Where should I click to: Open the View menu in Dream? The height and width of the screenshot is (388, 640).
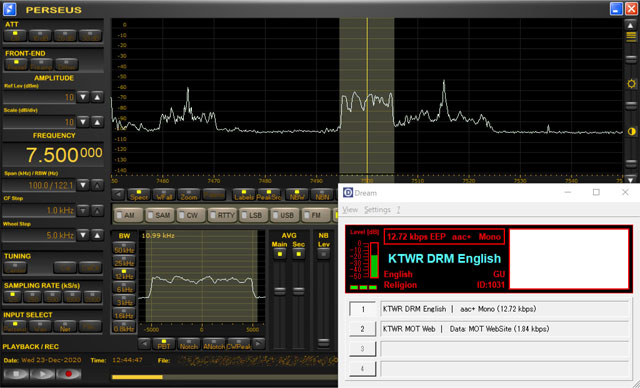tap(350, 210)
